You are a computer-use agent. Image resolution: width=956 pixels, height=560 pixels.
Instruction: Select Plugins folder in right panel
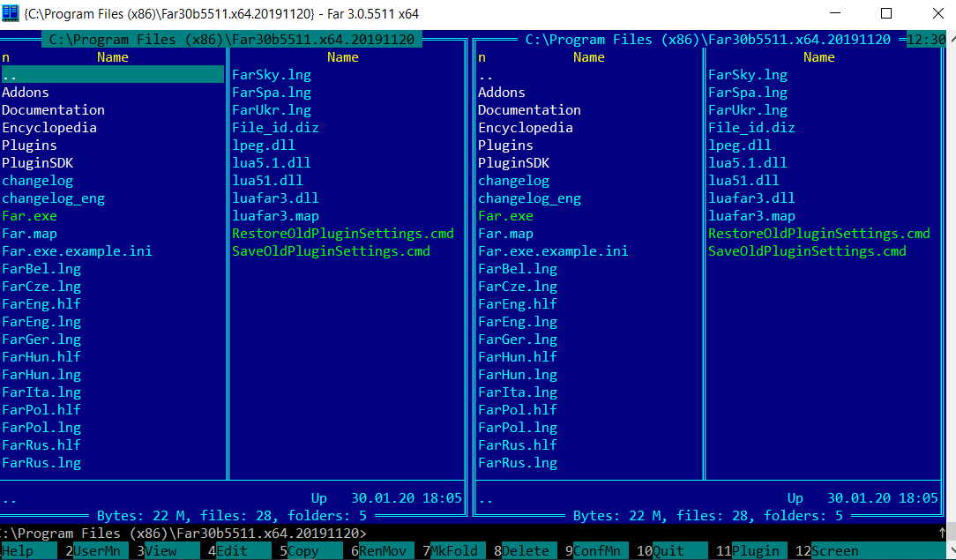(505, 146)
